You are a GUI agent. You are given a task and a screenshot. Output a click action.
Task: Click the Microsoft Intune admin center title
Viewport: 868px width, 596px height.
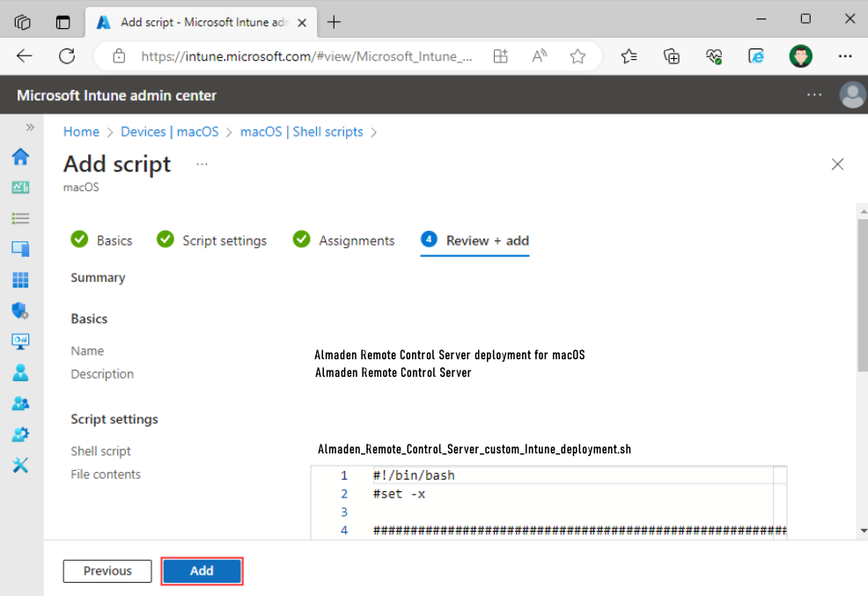click(x=117, y=95)
